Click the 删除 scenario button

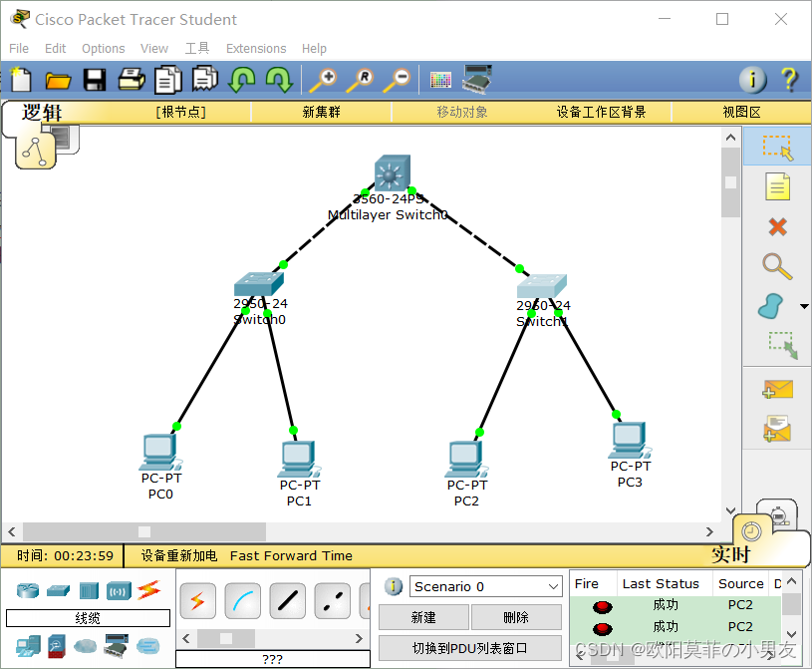click(x=516, y=617)
